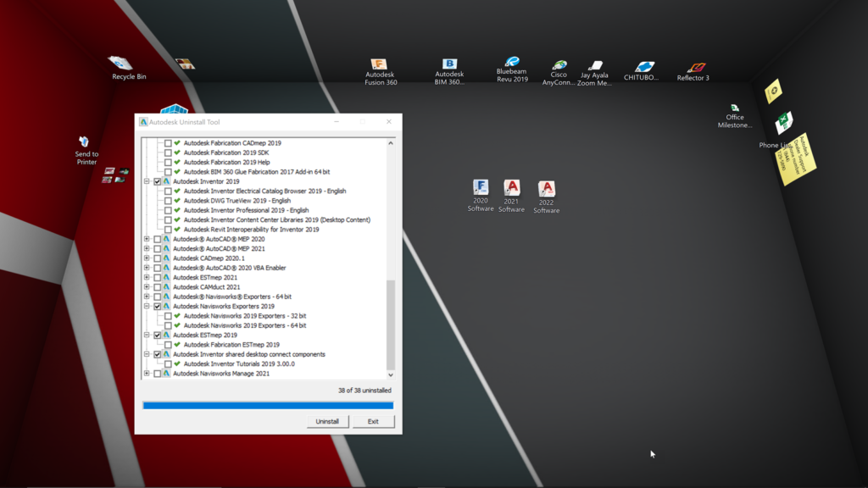Open Cisco AnyConnect
Image resolution: width=868 pixels, height=488 pixels.
pos(559,68)
